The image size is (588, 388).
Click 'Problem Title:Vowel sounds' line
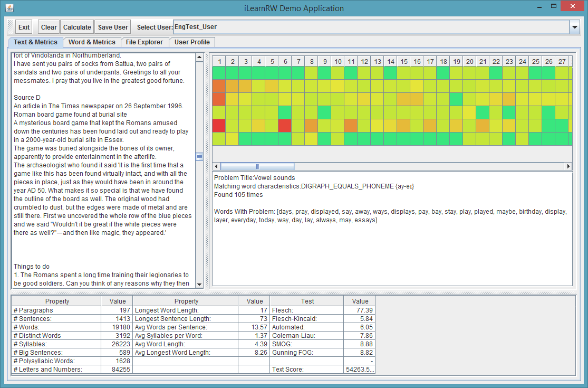click(x=255, y=178)
